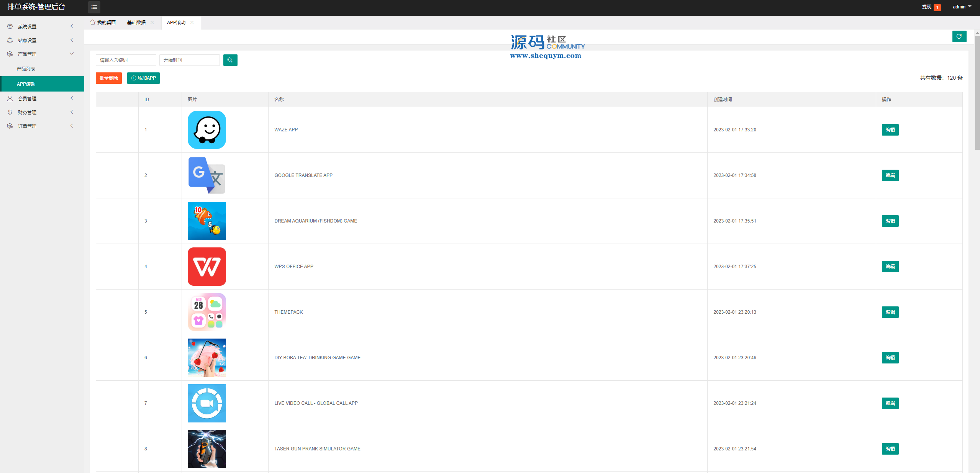Switch to the 我的桌面 tab

103,23
